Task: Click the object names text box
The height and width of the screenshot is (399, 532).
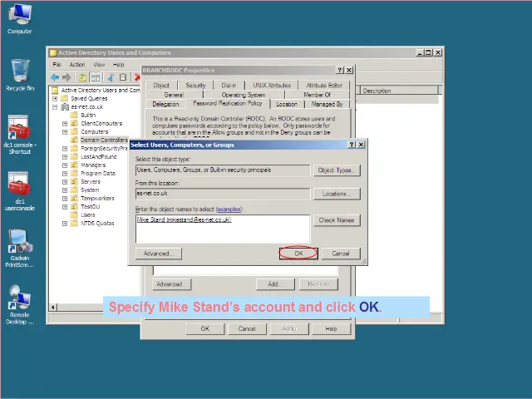Action: coord(222,228)
